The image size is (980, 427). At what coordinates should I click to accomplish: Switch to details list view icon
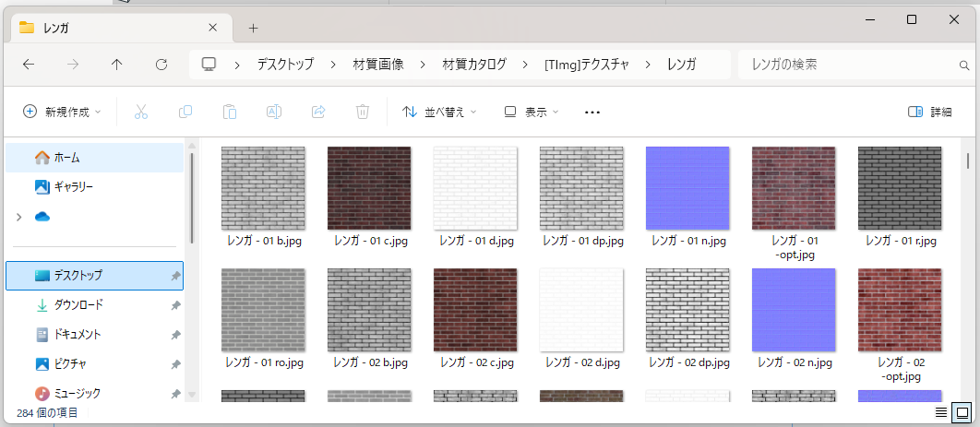point(941,412)
